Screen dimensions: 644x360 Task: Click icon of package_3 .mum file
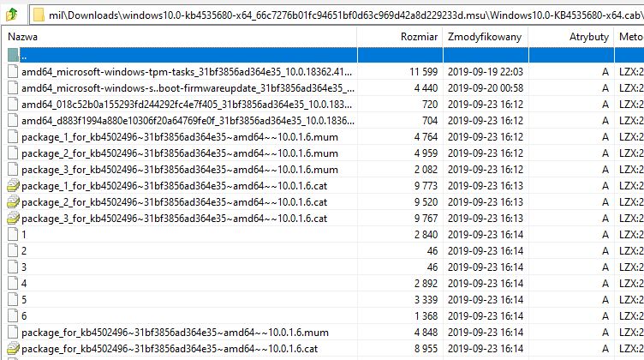click(13, 170)
